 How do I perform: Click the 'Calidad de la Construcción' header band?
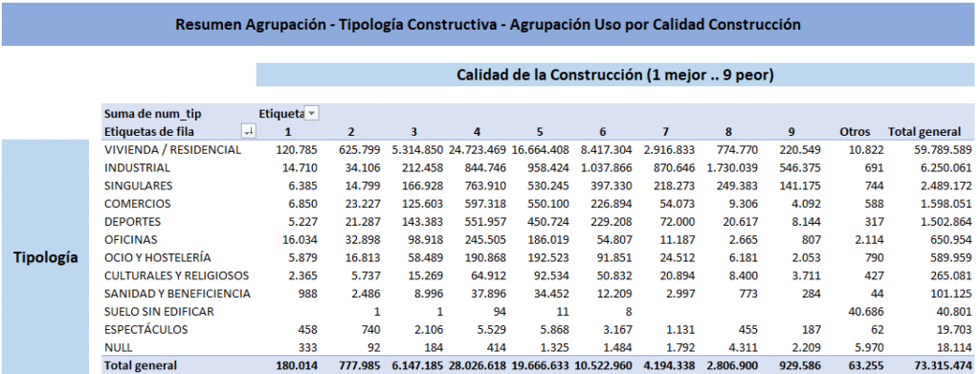[x=615, y=75]
